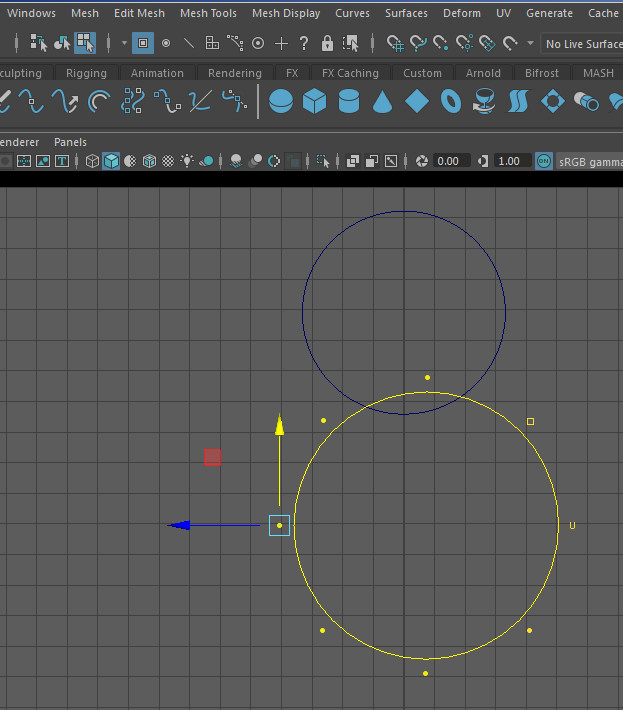Viewport: 623px width, 710px height.
Task: Switch to the Rigging shelf tab
Action: [x=86, y=73]
